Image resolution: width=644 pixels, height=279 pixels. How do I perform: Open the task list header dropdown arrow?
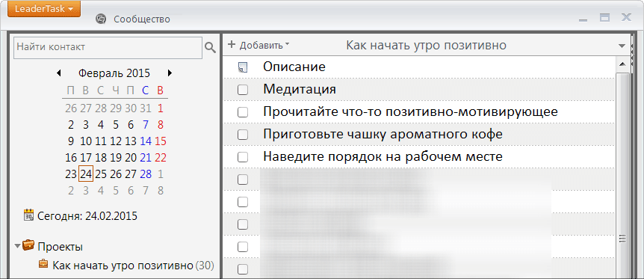(622, 46)
